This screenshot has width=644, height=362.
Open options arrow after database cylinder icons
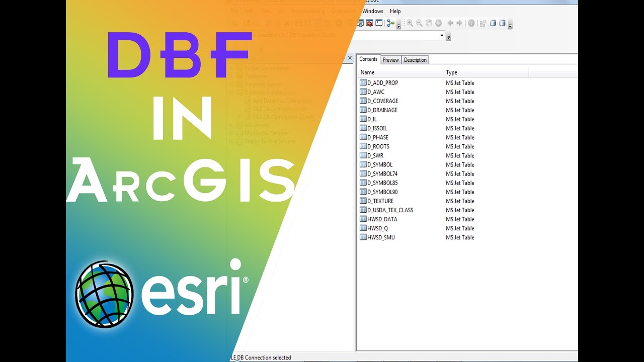(510, 25)
